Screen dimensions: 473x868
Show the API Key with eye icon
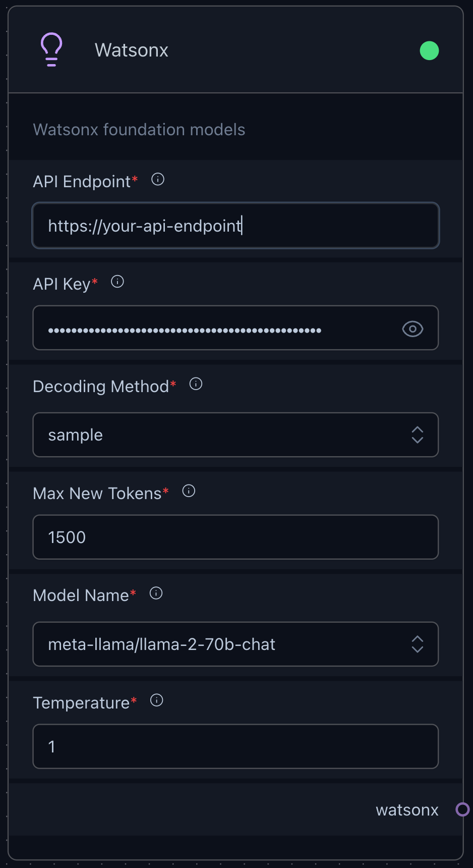tap(412, 329)
